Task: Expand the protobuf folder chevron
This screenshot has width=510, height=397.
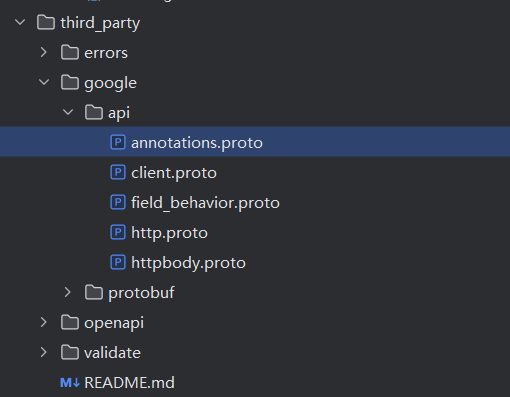Action: (68, 292)
